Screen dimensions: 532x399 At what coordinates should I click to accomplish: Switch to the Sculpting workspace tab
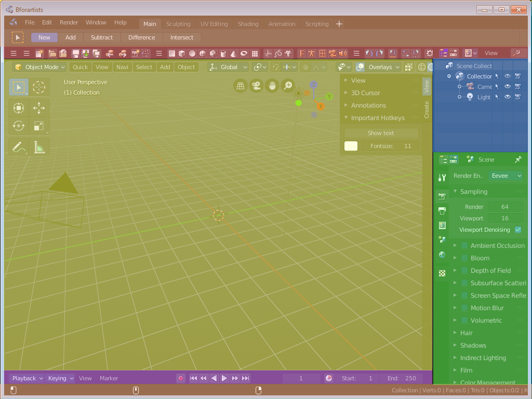(x=178, y=24)
